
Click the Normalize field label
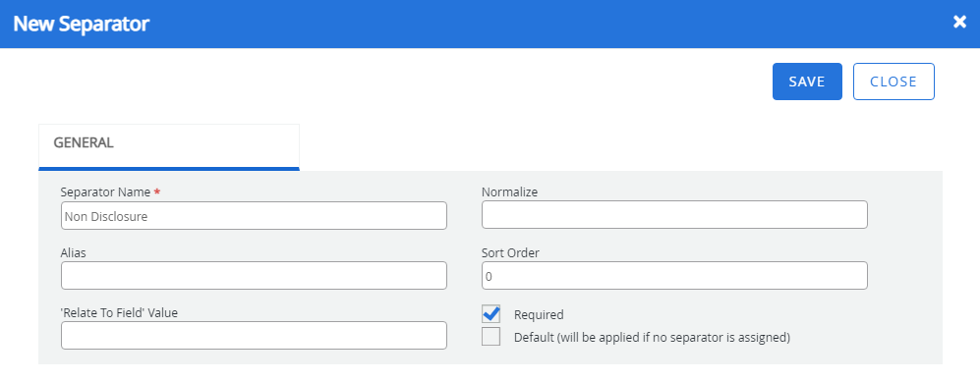[x=509, y=192]
